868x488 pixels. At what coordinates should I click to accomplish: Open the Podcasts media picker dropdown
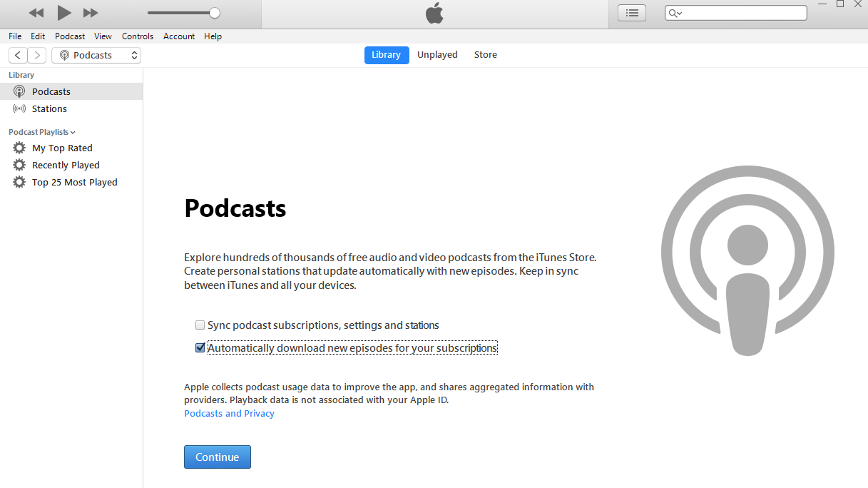pos(96,55)
